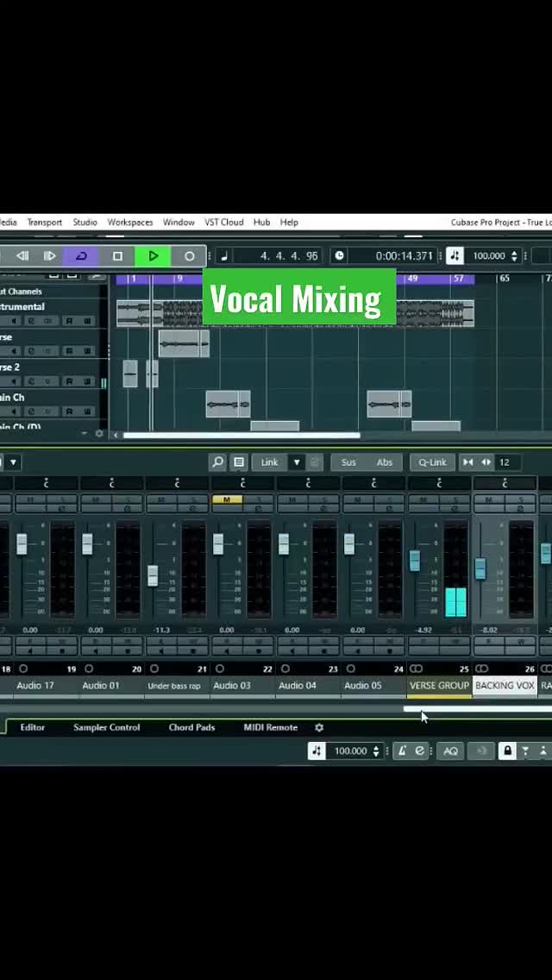The height and width of the screenshot is (980, 552).
Task: Open the Hub menu
Action: coord(262,222)
